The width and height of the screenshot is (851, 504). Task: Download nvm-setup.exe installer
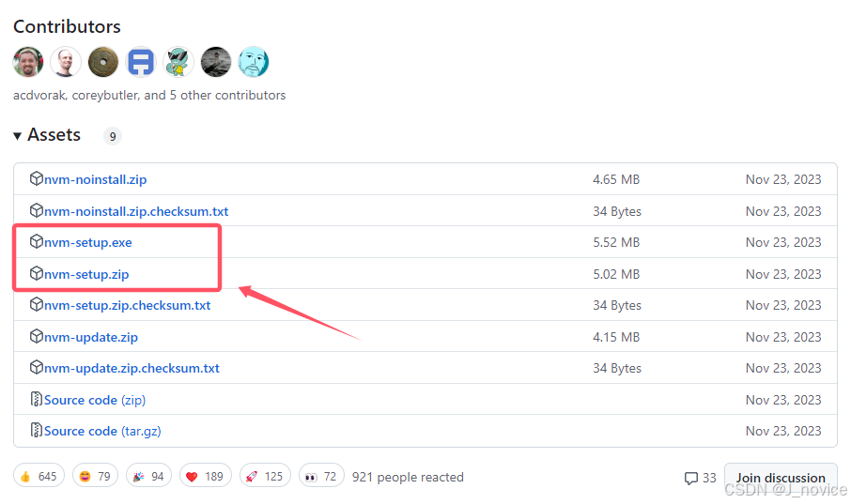coord(88,242)
